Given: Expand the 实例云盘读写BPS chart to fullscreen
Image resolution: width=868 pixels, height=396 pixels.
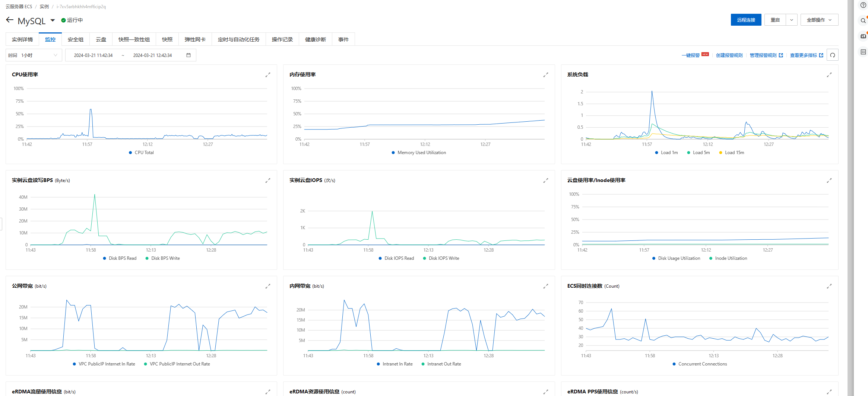Looking at the screenshot, I should pos(267,181).
